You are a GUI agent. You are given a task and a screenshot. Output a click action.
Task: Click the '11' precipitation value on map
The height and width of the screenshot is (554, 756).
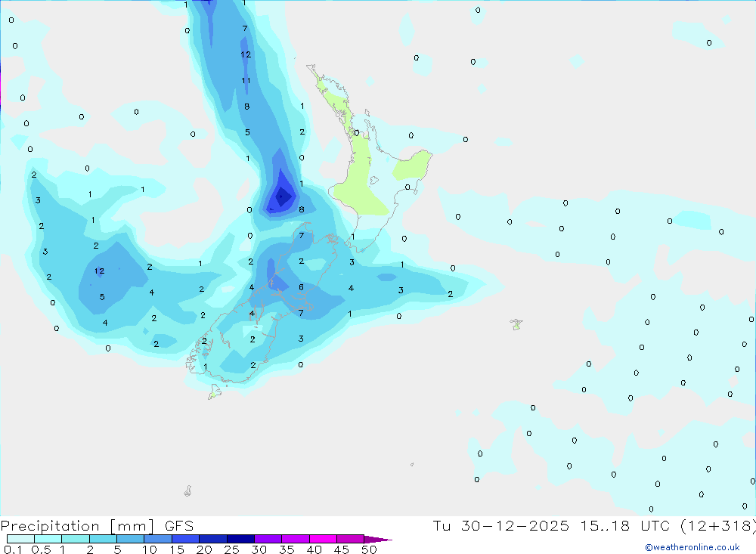(246, 81)
